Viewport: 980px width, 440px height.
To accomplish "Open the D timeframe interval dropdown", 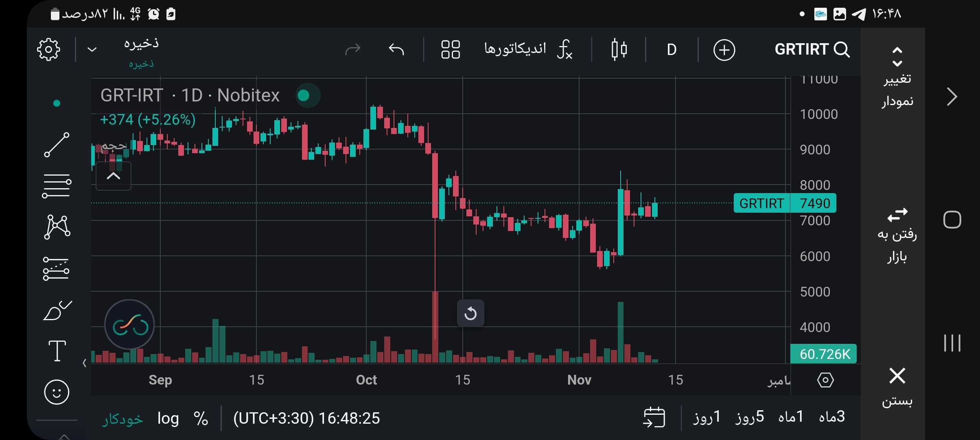I will coord(672,50).
